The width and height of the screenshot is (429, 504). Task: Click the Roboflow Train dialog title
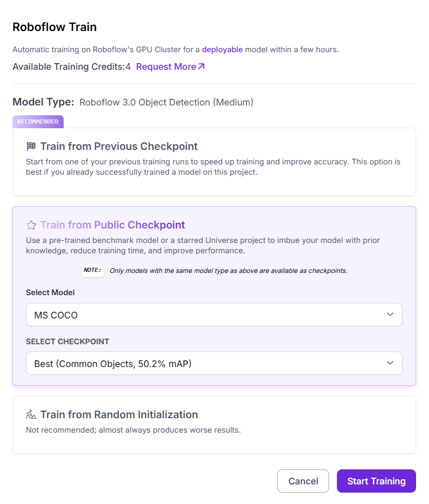[x=54, y=27]
